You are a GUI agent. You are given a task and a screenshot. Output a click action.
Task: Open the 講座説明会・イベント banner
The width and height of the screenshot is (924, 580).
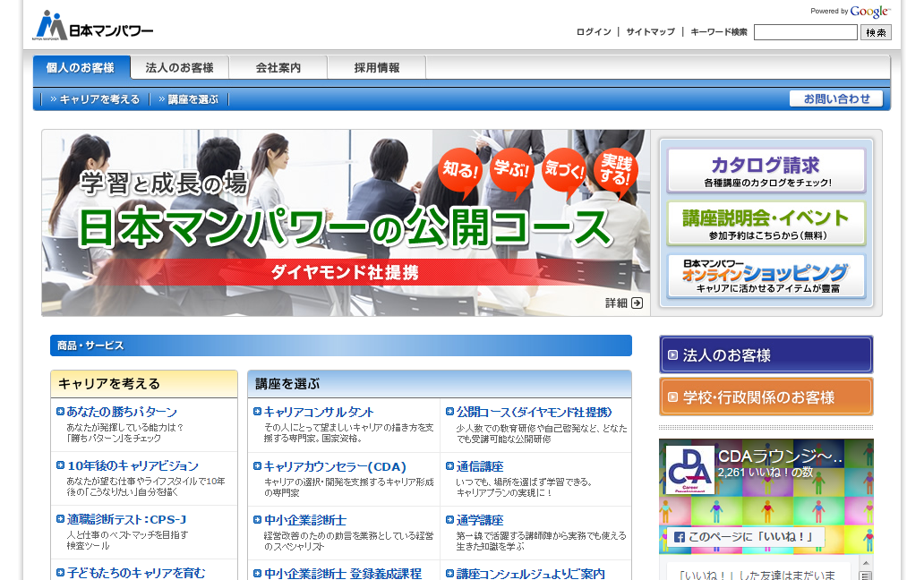coord(766,224)
